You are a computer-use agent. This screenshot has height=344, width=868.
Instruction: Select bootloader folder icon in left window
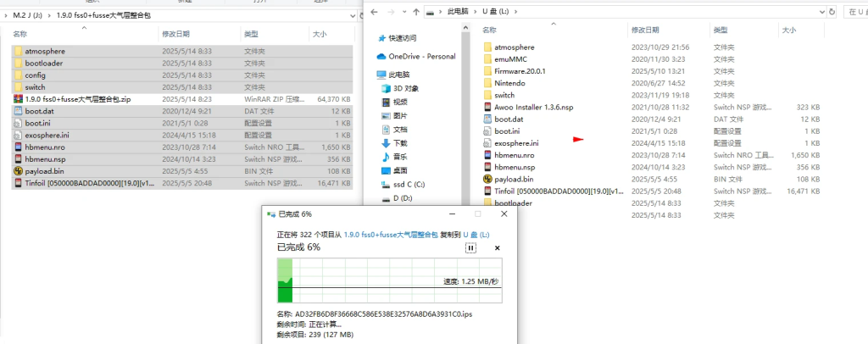(19, 63)
